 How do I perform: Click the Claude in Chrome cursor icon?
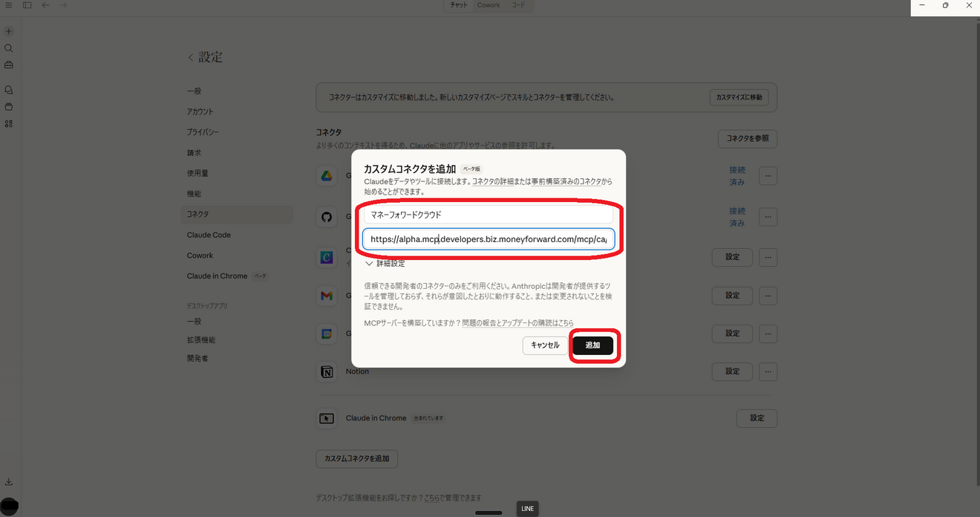(x=326, y=418)
